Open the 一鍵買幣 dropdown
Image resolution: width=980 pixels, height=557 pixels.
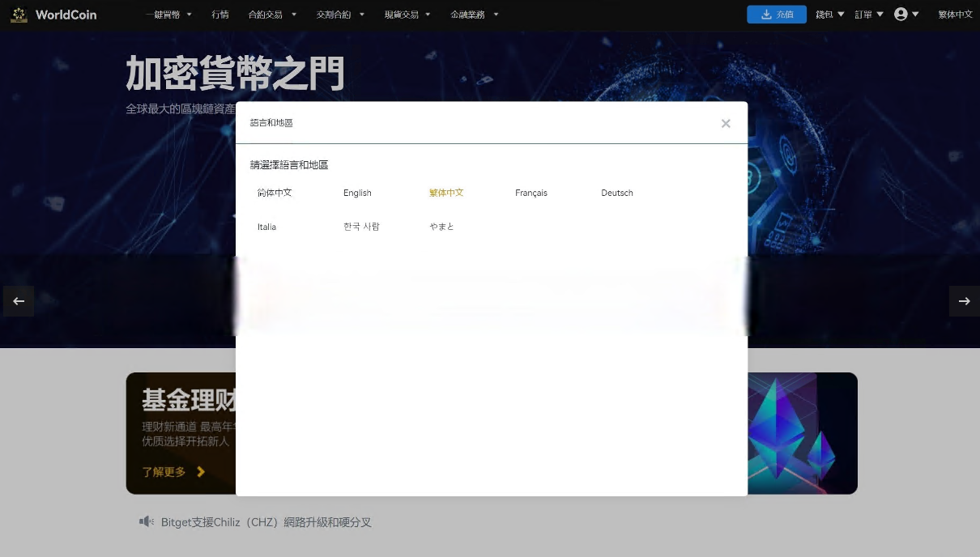[x=167, y=14]
